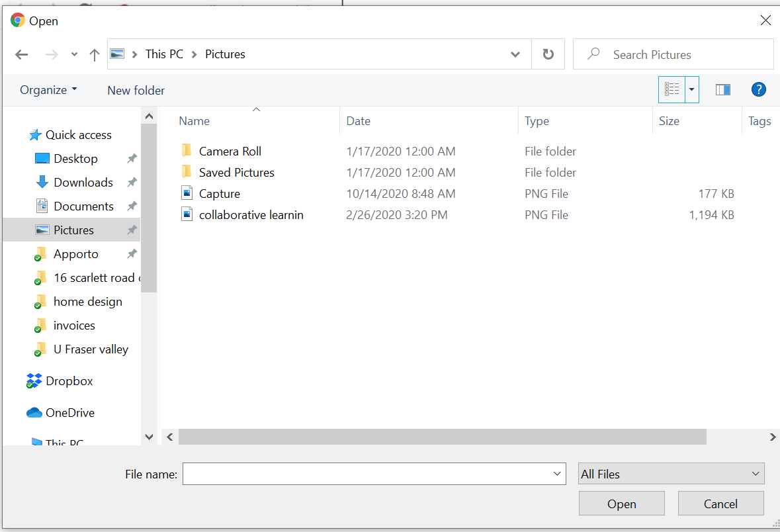Viewport: 780px width, 532px height.
Task: Select the Saved Pictures folder icon
Action: [187, 171]
